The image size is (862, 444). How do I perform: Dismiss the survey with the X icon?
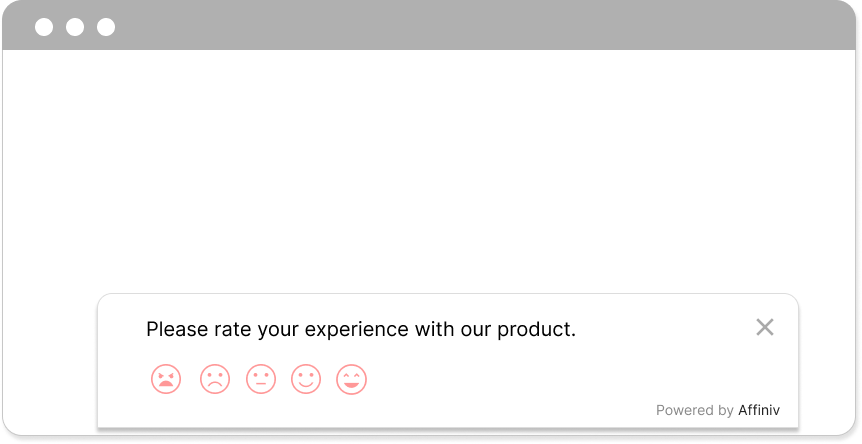coord(765,328)
